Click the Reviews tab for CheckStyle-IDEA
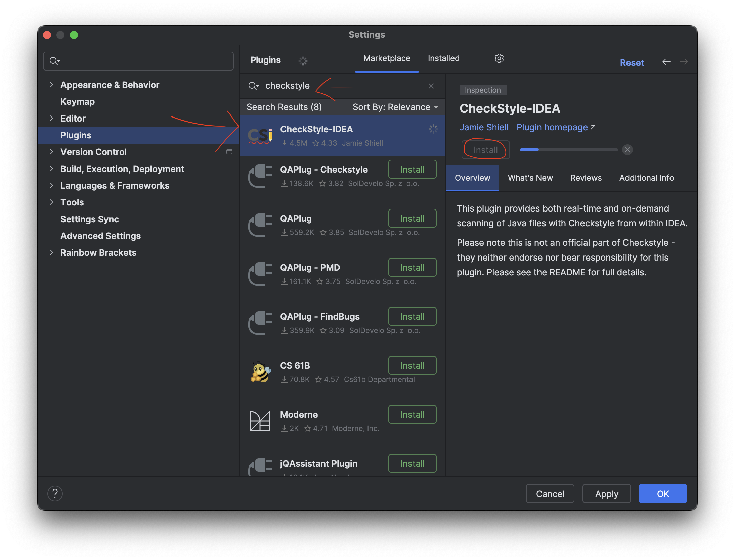 tap(586, 177)
